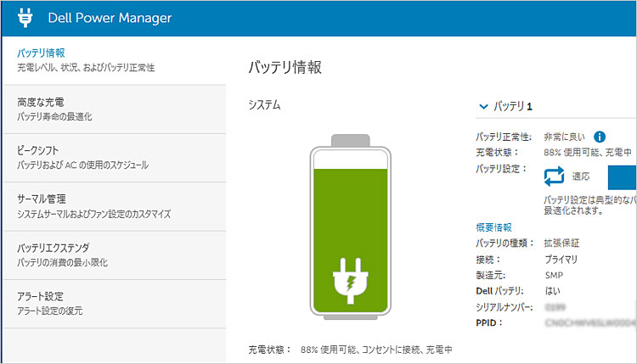Click the battery charging level graphic
The image size is (637, 364).
350,227
